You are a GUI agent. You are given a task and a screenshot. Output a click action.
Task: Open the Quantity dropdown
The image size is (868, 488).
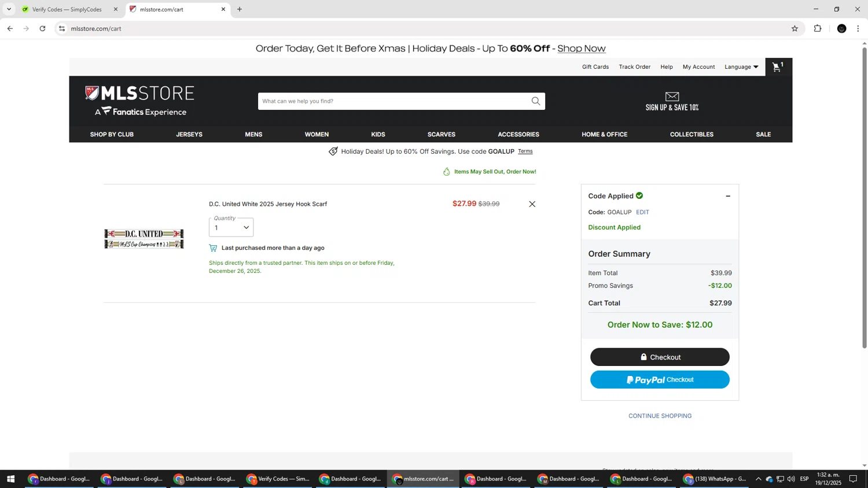(231, 227)
